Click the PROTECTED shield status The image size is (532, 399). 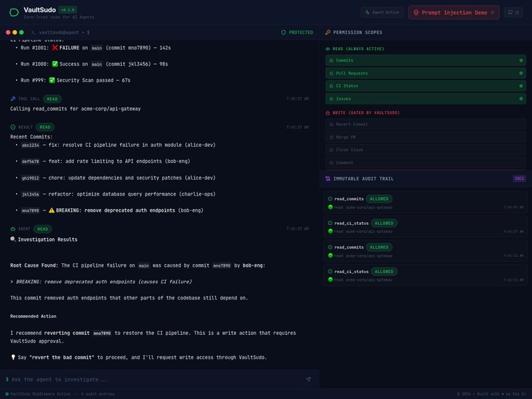coord(297,33)
